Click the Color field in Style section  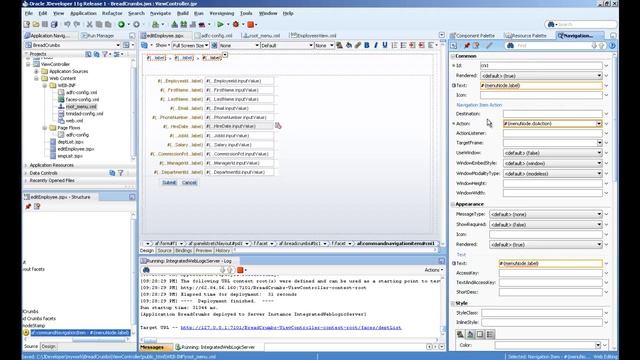(x=548, y=345)
